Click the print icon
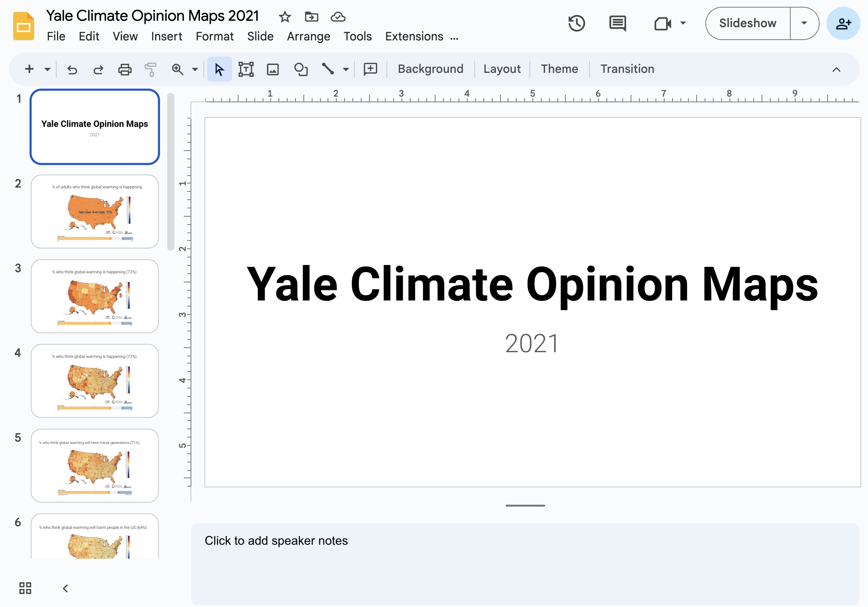The image size is (868, 607). point(125,69)
